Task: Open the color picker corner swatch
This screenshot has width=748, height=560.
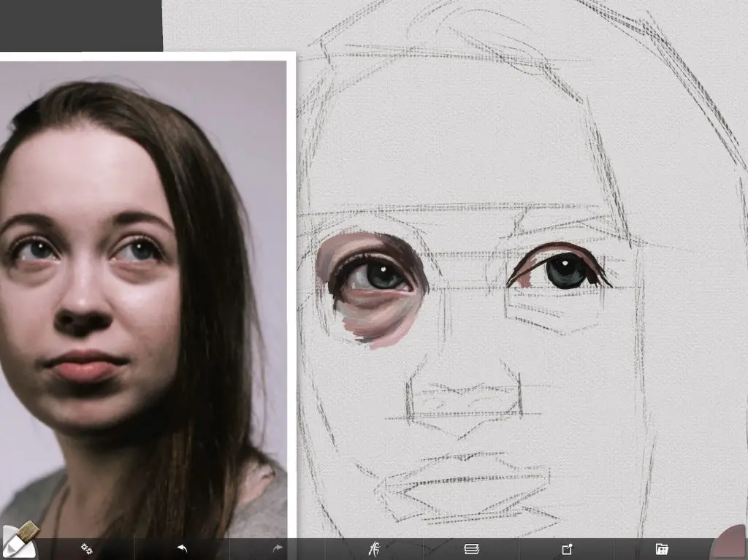Action: point(730,542)
